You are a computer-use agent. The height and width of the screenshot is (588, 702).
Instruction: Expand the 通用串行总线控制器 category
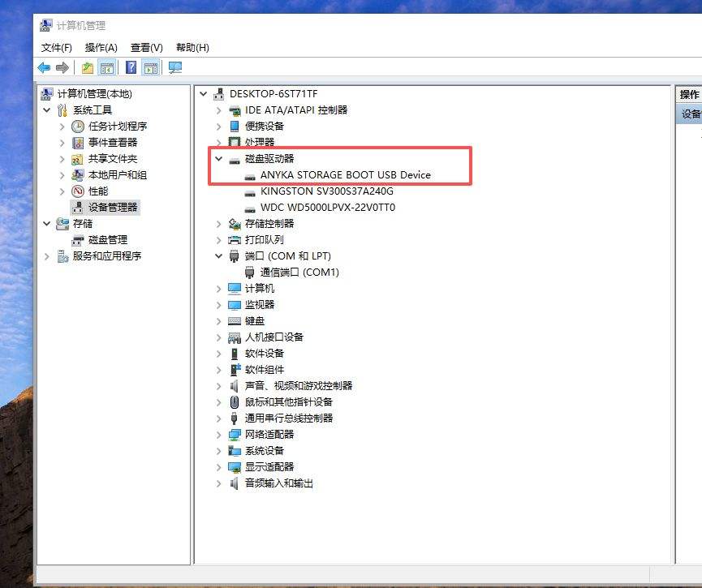point(217,418)
